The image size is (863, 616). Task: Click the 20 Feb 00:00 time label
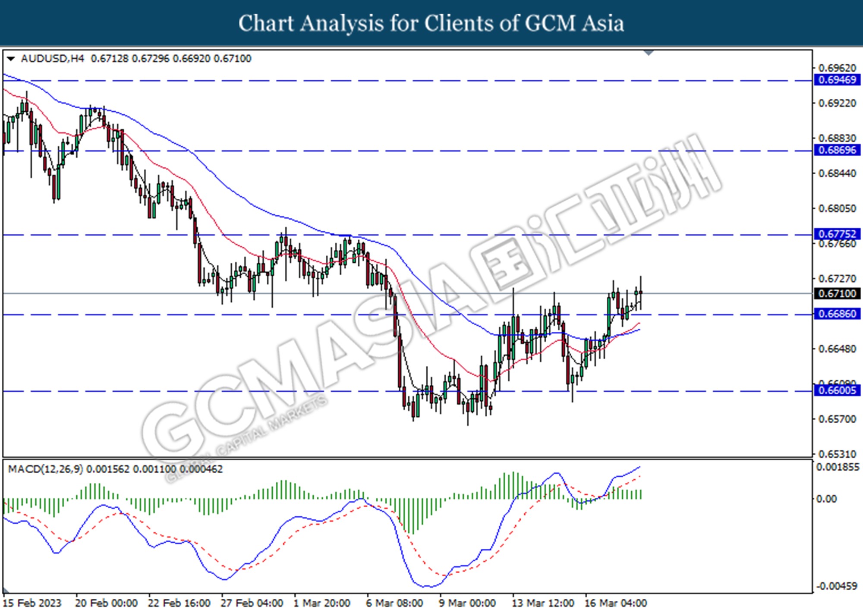106,603
